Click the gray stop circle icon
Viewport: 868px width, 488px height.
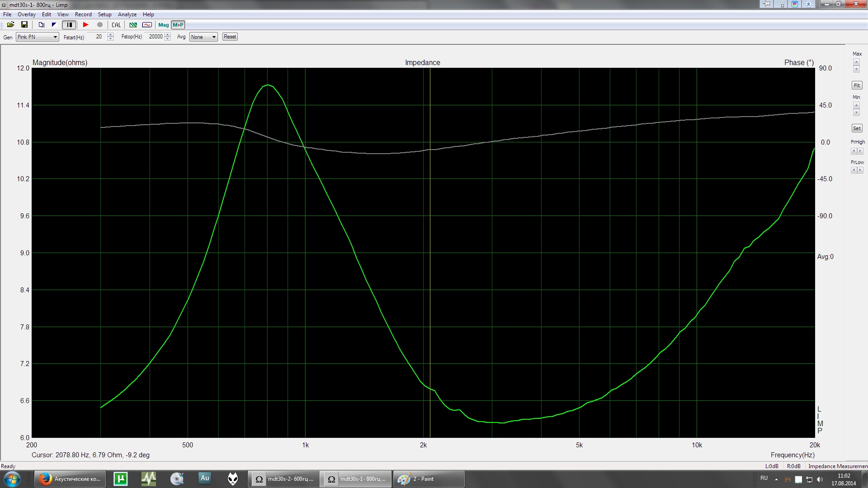pyautogui.click(x=100, y=25)
